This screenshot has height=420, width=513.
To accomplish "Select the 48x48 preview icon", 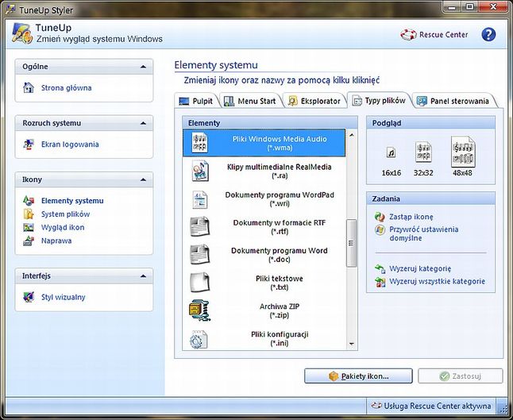I will (x=463, y=152).
